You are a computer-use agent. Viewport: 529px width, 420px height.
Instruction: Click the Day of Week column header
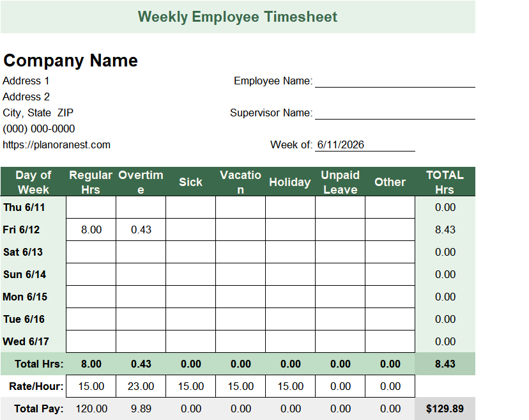pyautogui.click(x=33, y=182)
